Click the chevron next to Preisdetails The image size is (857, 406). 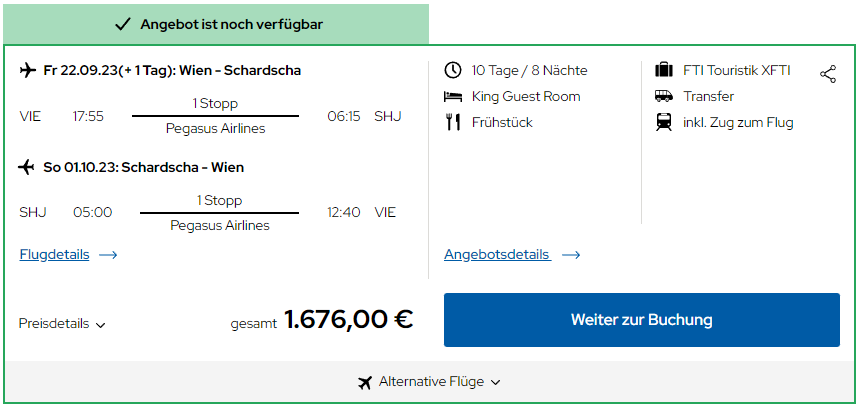tap(100, 325)
